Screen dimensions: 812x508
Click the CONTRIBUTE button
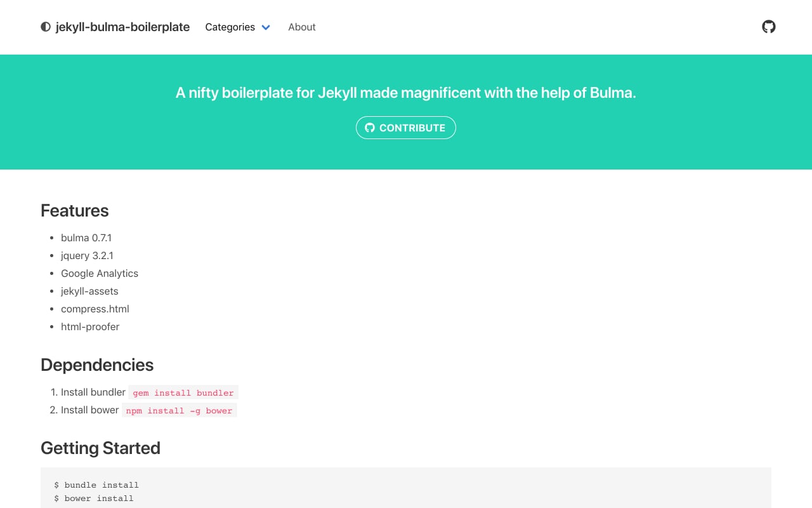405,127
